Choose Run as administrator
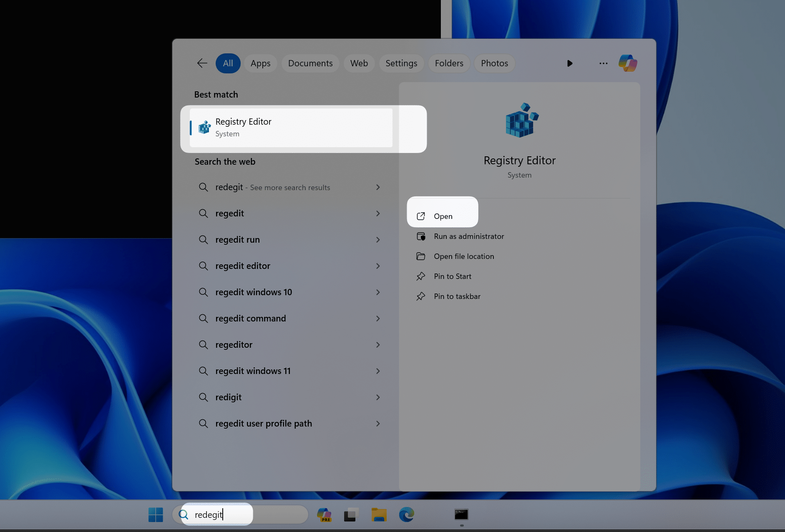 pyautogui.click(x=469, y=236)
